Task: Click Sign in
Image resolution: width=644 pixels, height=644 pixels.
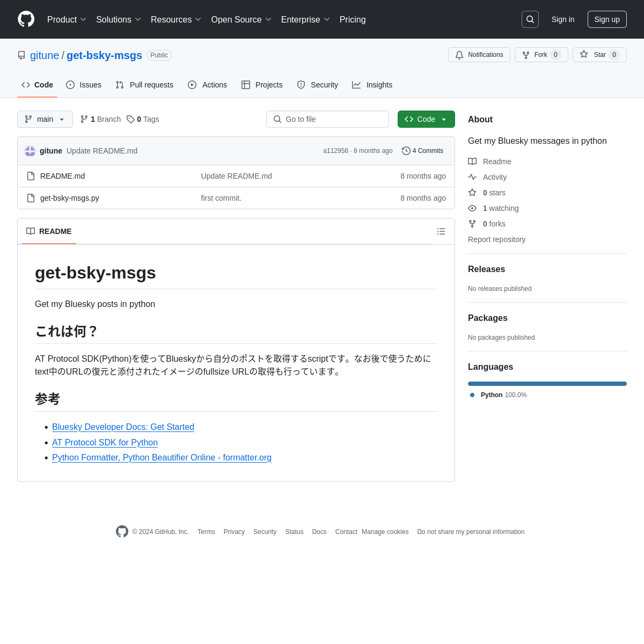Action: tap(563, 19)
